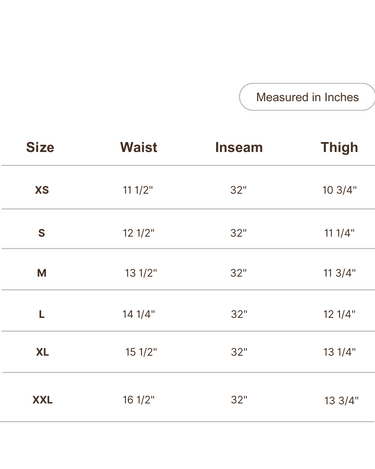This screenshot has width=375, height=469.
Task: Select the 13 1/2" waist value
Action: pyautogui.click(x=141, y=273)
